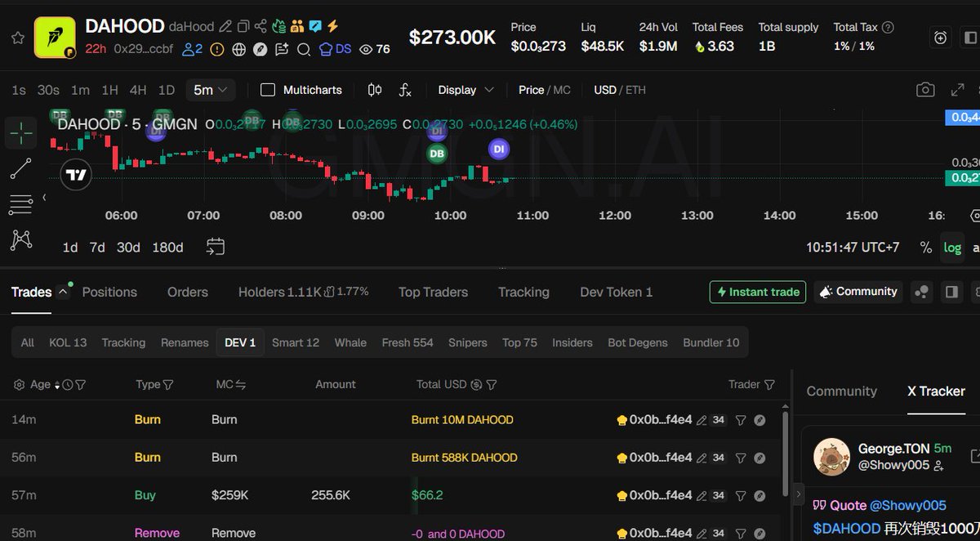
Task: Select the 7d chart range
Action: pos(97,247)
